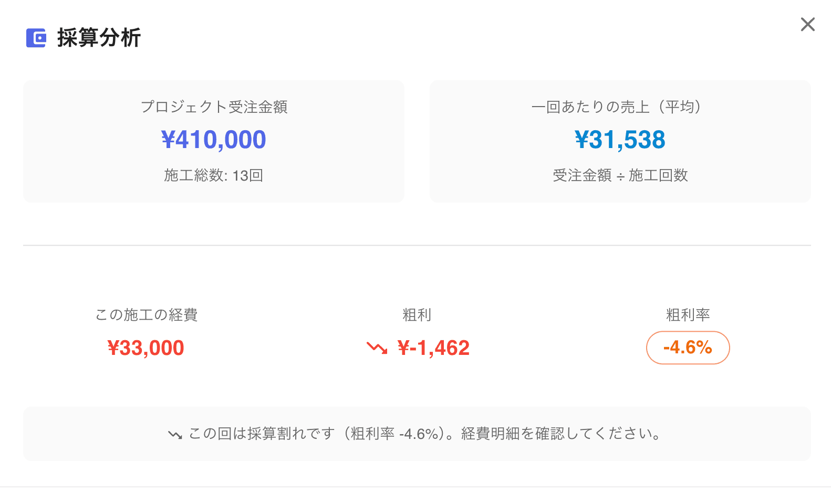Click the -4.6% outlined pill control
This screenshot has width=831, height=504.
pos(688,348)
